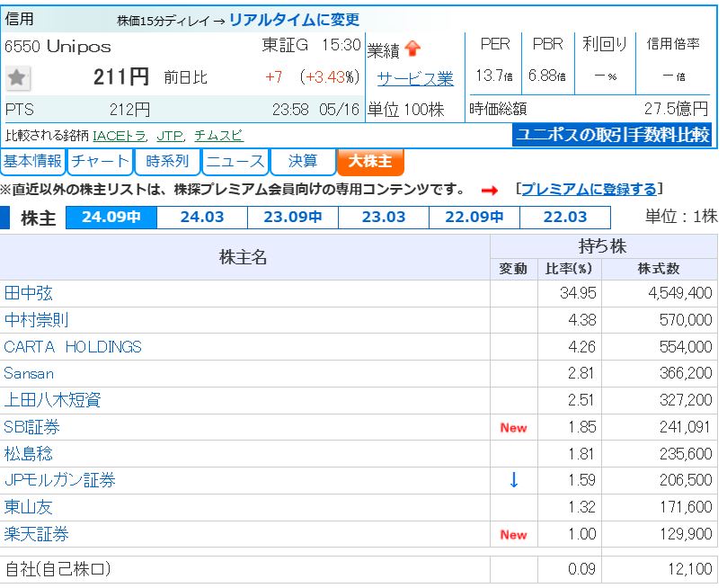
Task: Click the 株式数 column header
Action: click(x=659, y=269)
